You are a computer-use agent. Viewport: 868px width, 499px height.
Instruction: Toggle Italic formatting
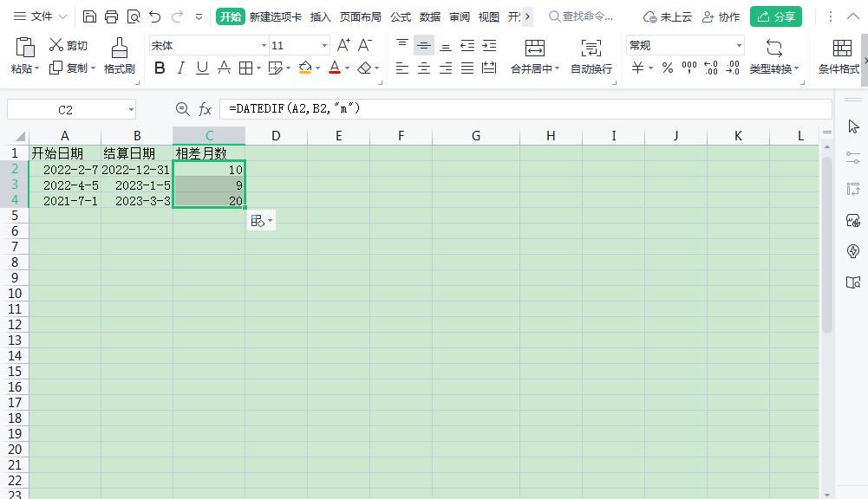[181, 68]
